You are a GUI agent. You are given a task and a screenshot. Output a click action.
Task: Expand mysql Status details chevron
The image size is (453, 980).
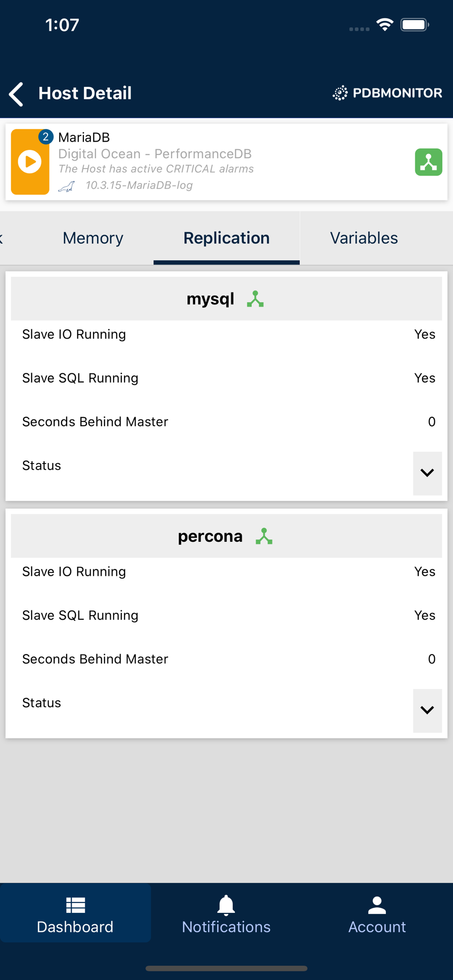tap(427, 473)
